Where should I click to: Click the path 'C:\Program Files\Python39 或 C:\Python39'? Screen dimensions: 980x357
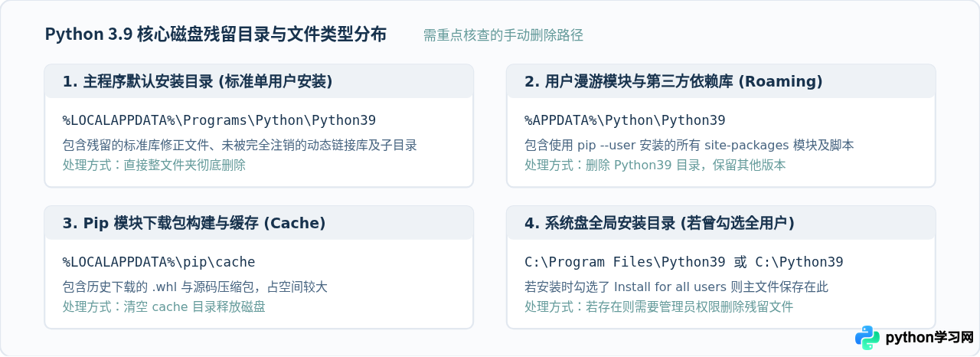(x=684, y=262)
